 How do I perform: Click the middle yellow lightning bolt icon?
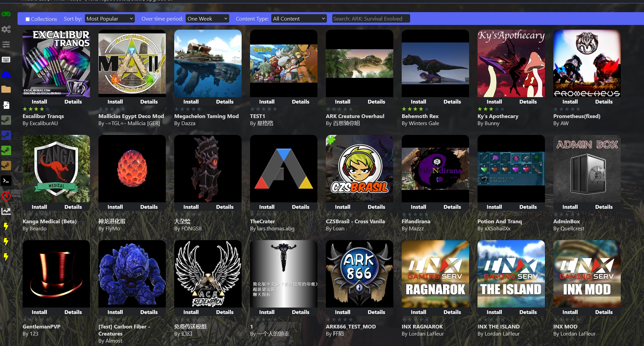(x=6, y=241)
